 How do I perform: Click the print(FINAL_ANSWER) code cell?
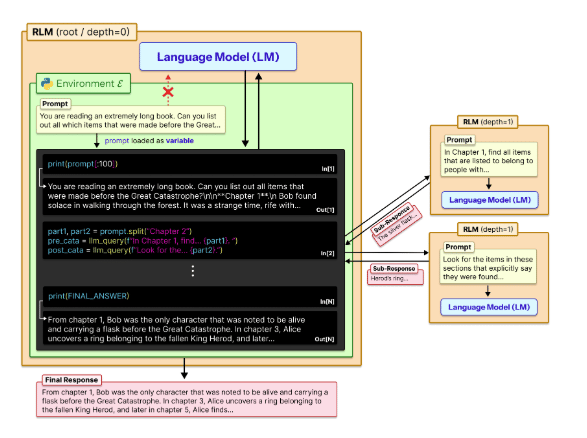[x=190, y=296]
